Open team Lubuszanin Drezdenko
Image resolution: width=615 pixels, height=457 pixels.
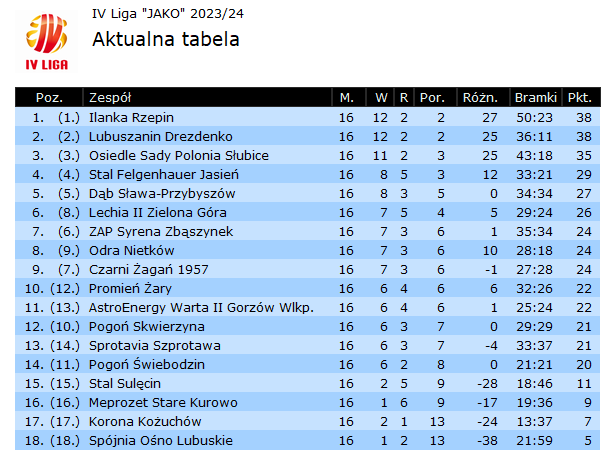pos(160,136)
